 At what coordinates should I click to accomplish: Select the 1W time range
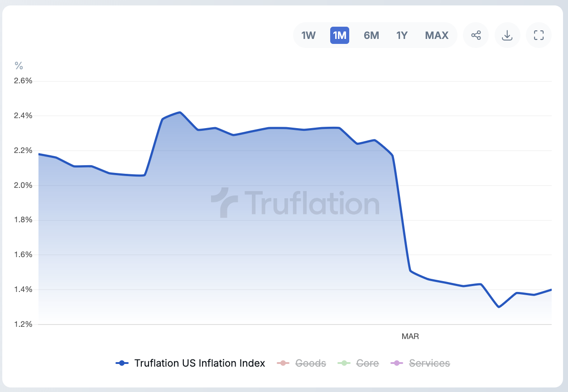click(308, 35)
